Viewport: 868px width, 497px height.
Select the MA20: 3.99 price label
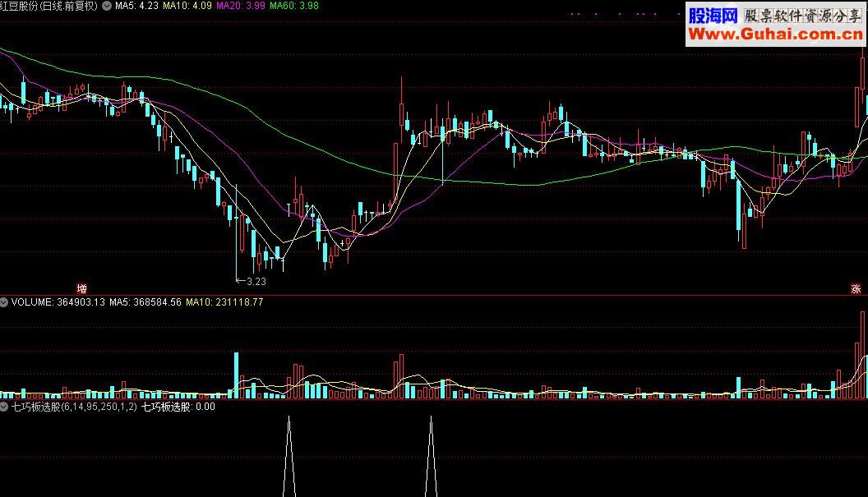241,6
